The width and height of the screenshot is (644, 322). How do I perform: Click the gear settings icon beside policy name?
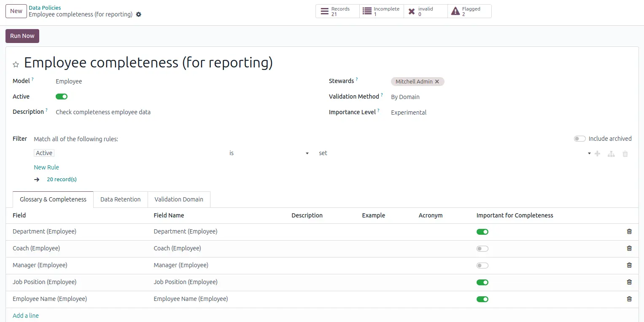138,14
